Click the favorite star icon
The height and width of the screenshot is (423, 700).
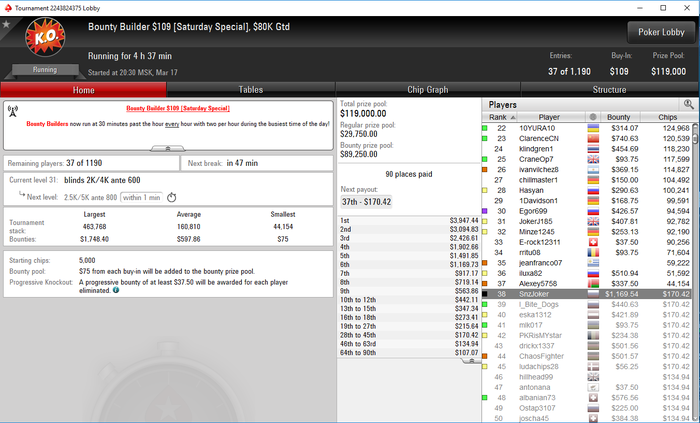(6, 24)
